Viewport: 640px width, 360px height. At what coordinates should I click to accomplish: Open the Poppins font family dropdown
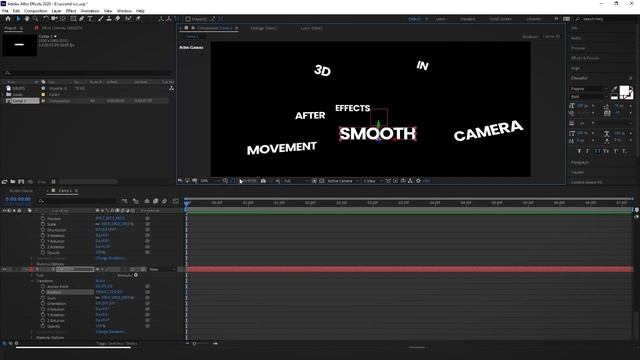coord(589,89)
